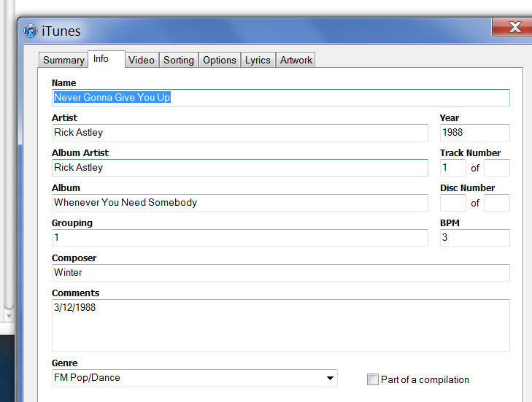
Task: Click the Year field showing 1988
Action: click(x=474, y=133)
